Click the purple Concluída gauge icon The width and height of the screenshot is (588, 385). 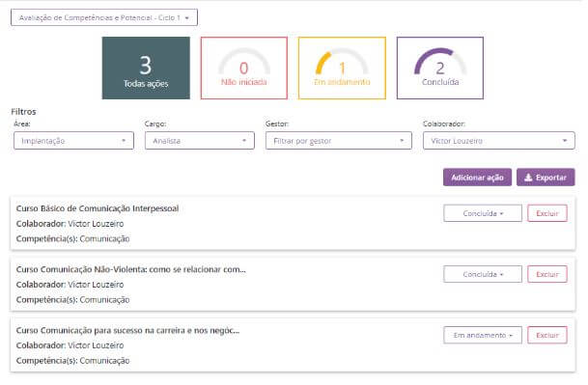(x=440, y=62)
